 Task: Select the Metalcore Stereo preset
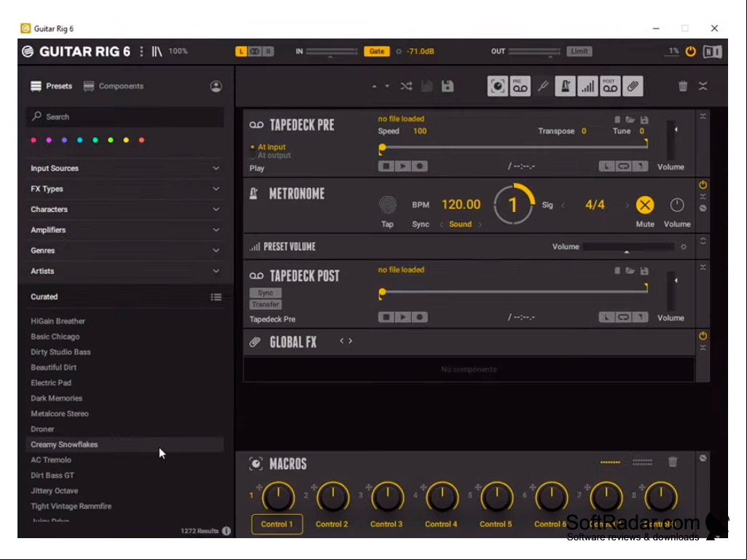point(125,414)
